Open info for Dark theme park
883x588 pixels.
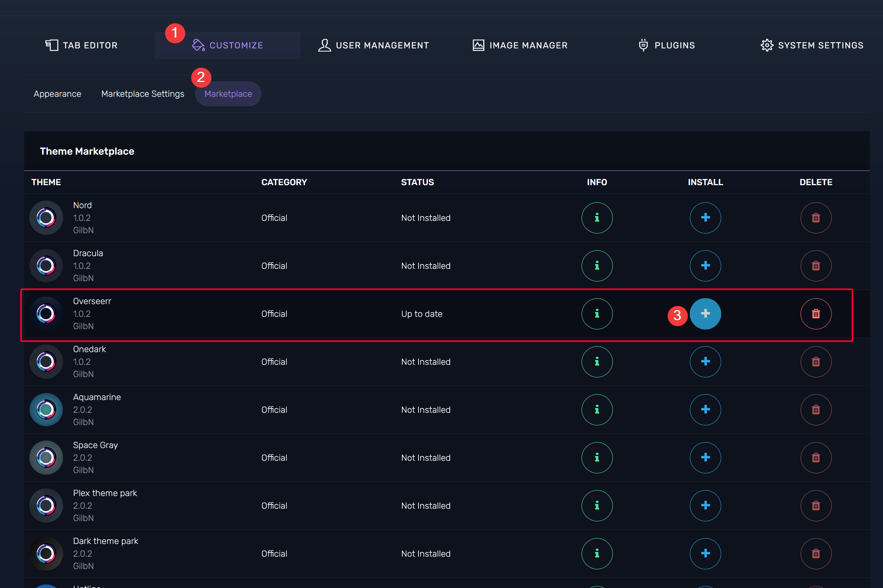pyautogui.click(x=597, y=554)
